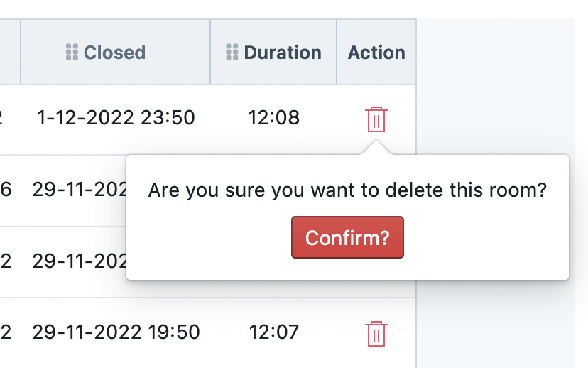Select the 12:08 duration cell
Image resolution: width=588 pixels, height=368 pixels.
(273, 117)
